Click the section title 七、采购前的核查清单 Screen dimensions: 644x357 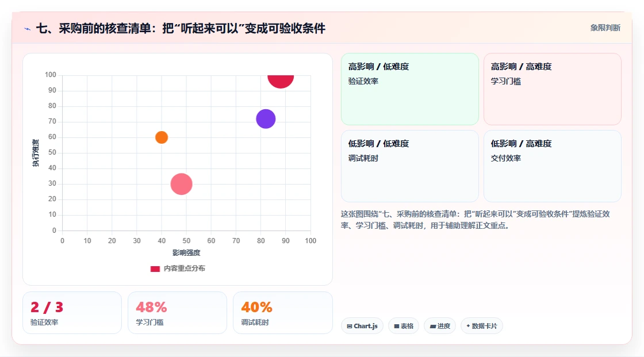click(181, 28)
